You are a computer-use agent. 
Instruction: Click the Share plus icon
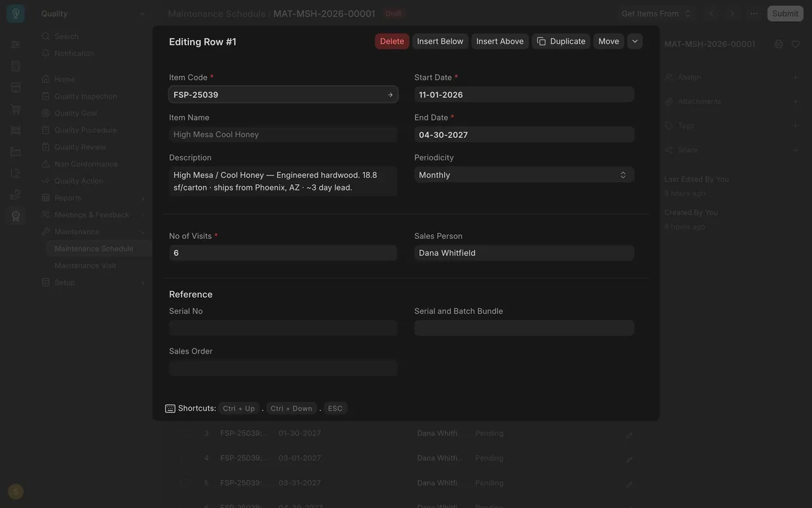click(796, 150)
